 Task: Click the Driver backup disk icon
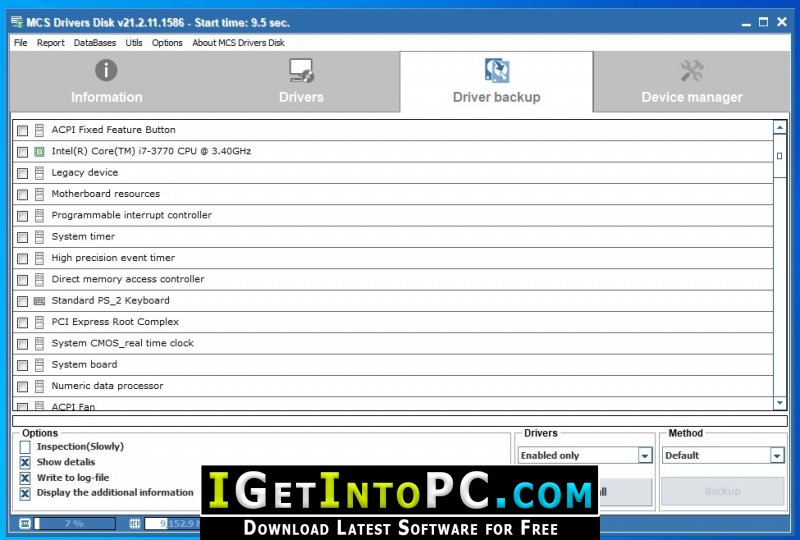click(x=497, y=70)
